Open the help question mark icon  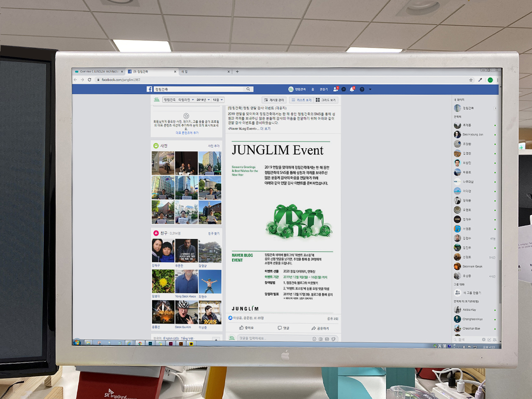point(362,89)
